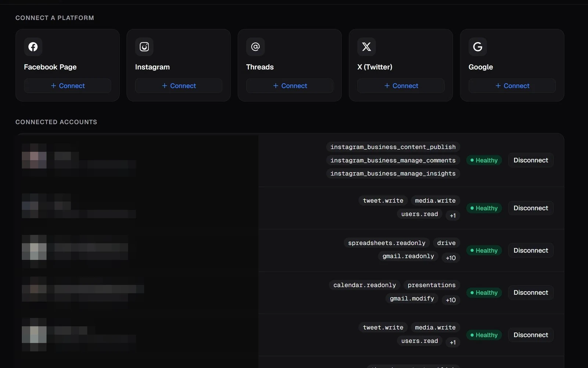Disconnect the instagram_business_content_publish account

(x=531, y=160)
